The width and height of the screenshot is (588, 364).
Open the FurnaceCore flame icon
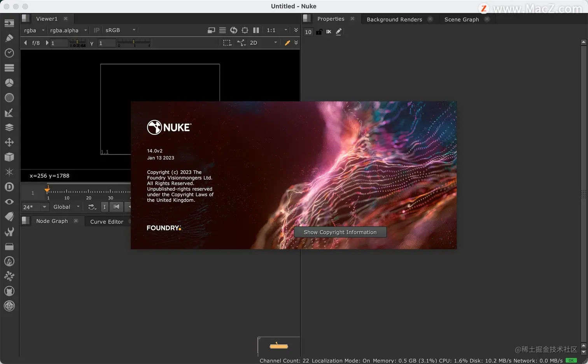tap(9, 261)
